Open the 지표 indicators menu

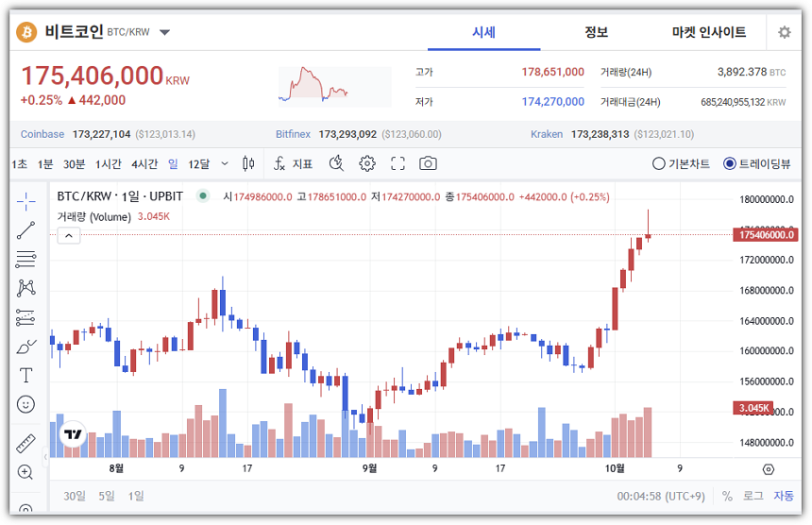click(293, 164)
